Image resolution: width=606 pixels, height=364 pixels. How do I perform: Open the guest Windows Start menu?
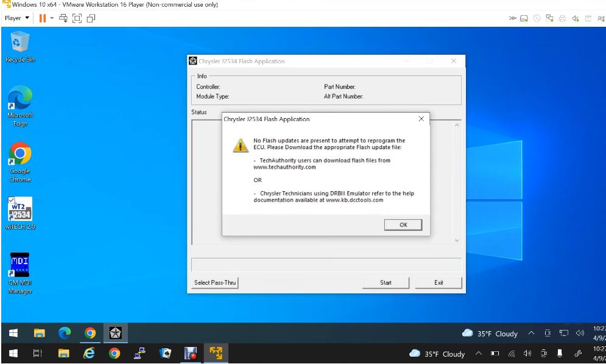[13, 333]
